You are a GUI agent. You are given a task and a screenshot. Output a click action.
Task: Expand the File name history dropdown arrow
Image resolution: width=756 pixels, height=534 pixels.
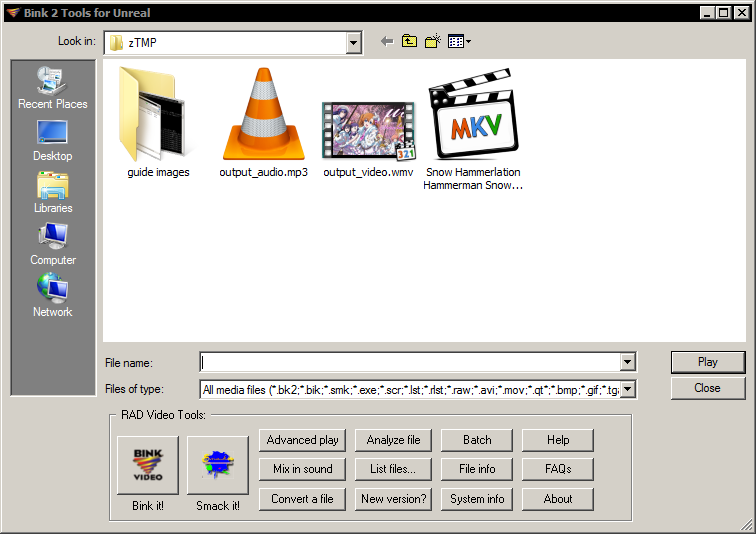point(627,362)
